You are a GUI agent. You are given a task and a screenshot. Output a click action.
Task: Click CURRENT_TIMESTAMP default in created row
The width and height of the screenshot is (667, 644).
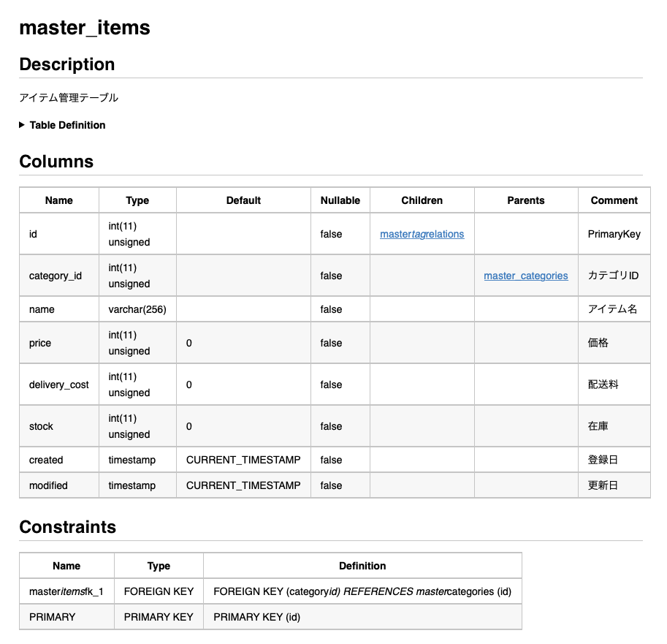(x=243, y=460)
